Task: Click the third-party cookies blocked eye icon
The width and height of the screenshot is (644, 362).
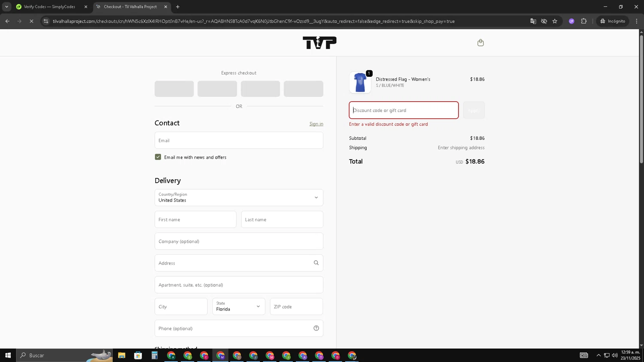Action: pos(544,21)
